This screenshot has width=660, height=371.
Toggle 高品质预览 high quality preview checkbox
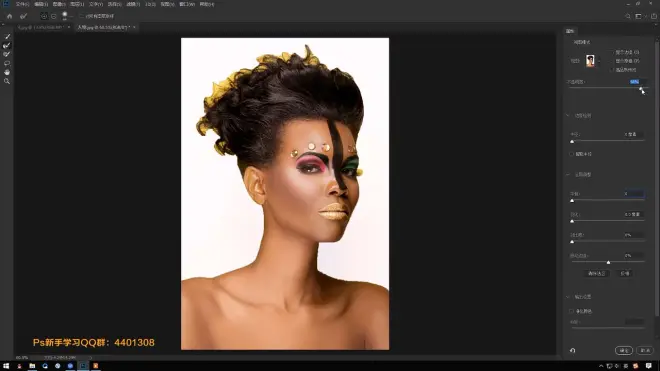point(612,70)
